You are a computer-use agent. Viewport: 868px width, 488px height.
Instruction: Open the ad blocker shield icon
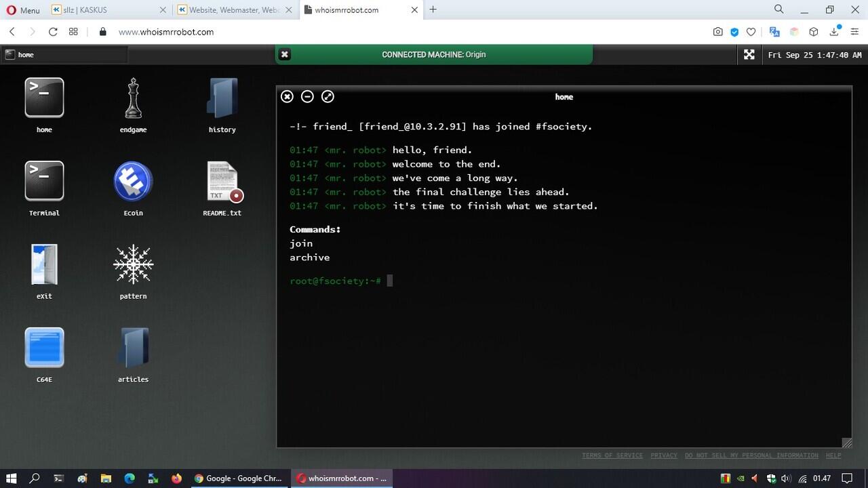(x=734, y=32)
